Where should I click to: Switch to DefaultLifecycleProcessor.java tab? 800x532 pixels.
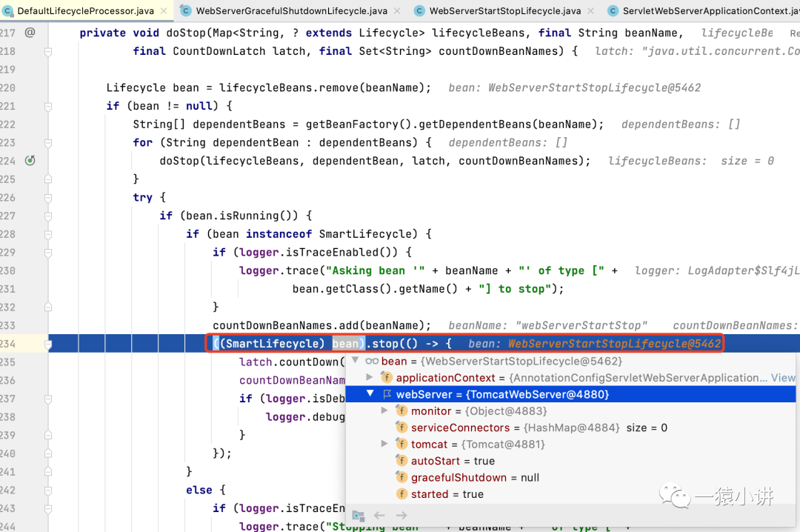click(84, 10)
